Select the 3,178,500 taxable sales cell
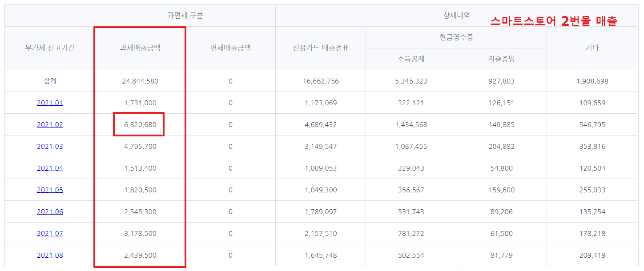The width and height of the screenshot is (644, 271). pos(140,234)
